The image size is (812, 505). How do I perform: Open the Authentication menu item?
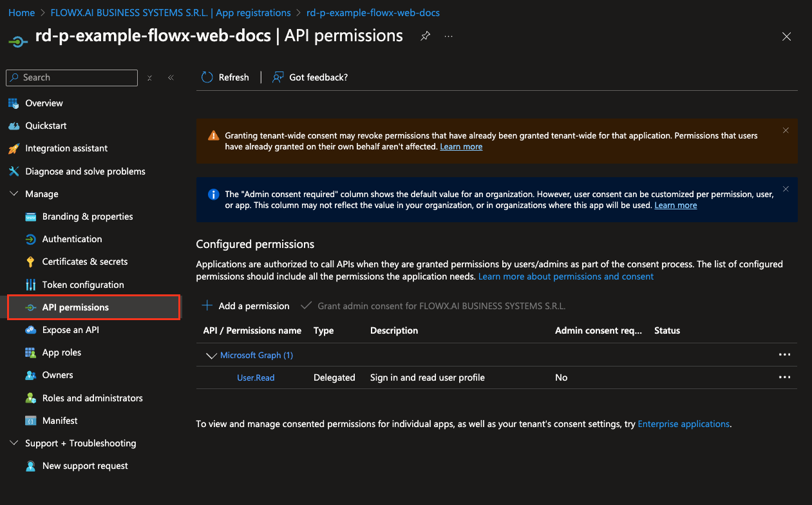[72, 239]
